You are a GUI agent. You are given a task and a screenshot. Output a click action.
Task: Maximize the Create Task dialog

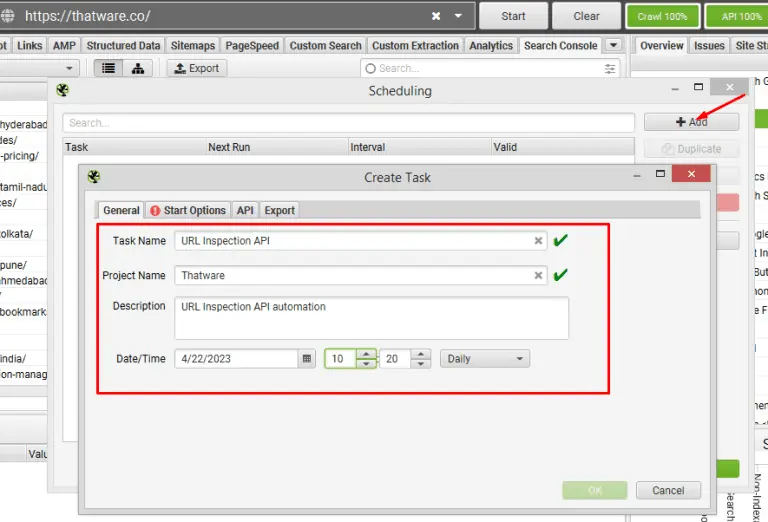coord(660,174)
